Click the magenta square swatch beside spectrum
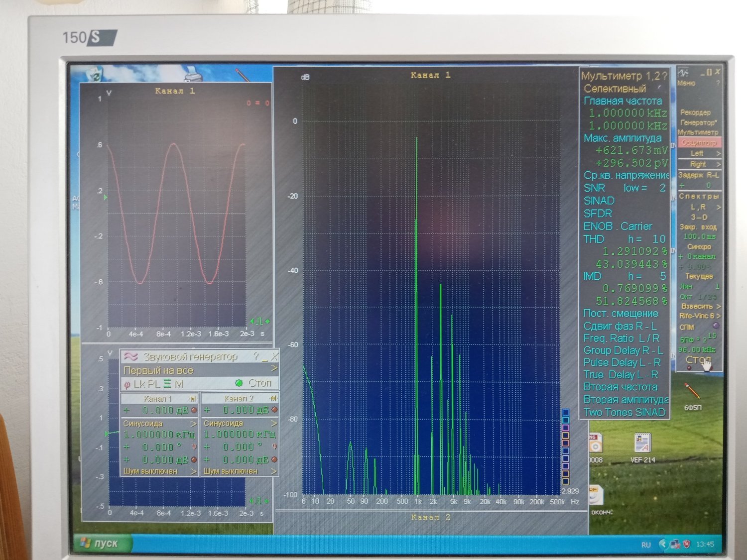This screenshot has height=560, width=747. (565, 428)
